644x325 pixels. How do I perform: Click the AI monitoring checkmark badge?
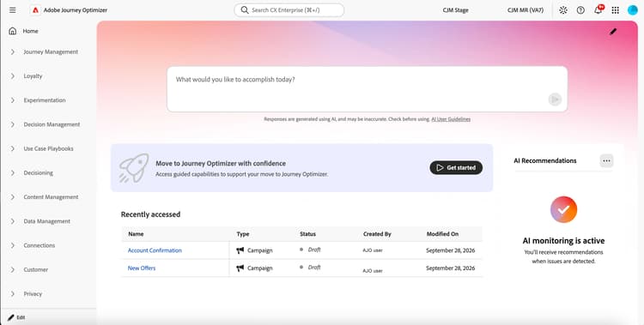(x=563, y=209)
